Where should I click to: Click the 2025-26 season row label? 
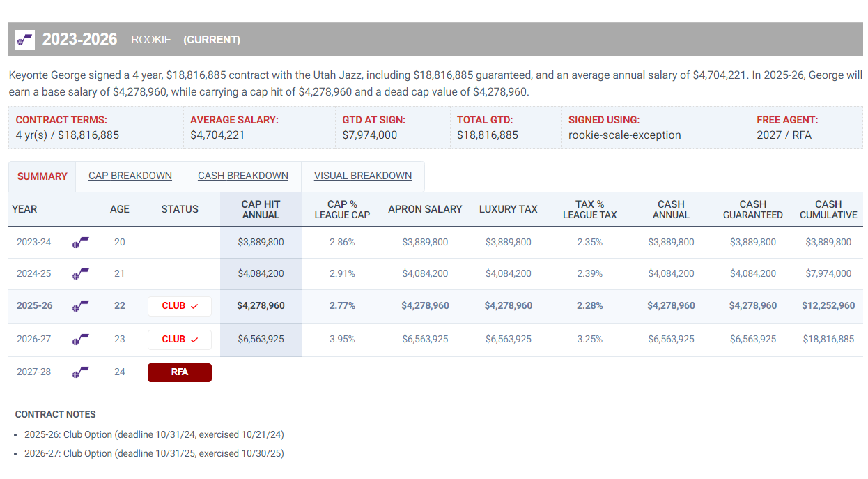click(34, 306)
